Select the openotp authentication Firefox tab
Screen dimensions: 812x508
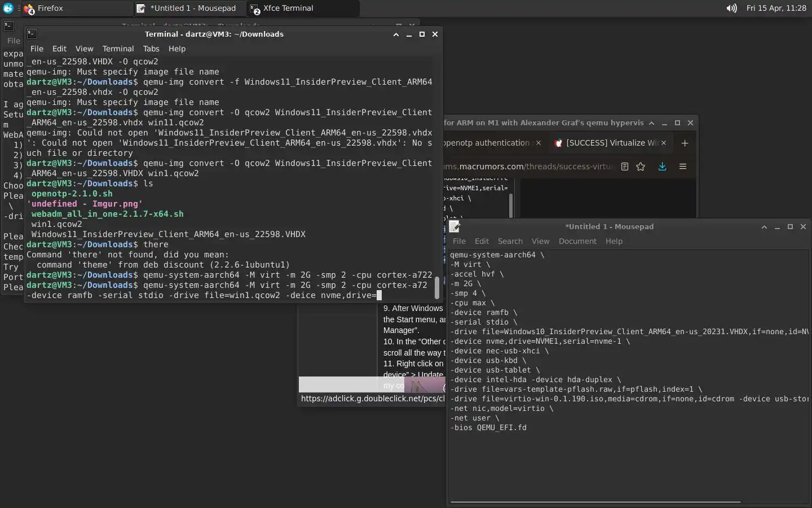coord(488,143)
